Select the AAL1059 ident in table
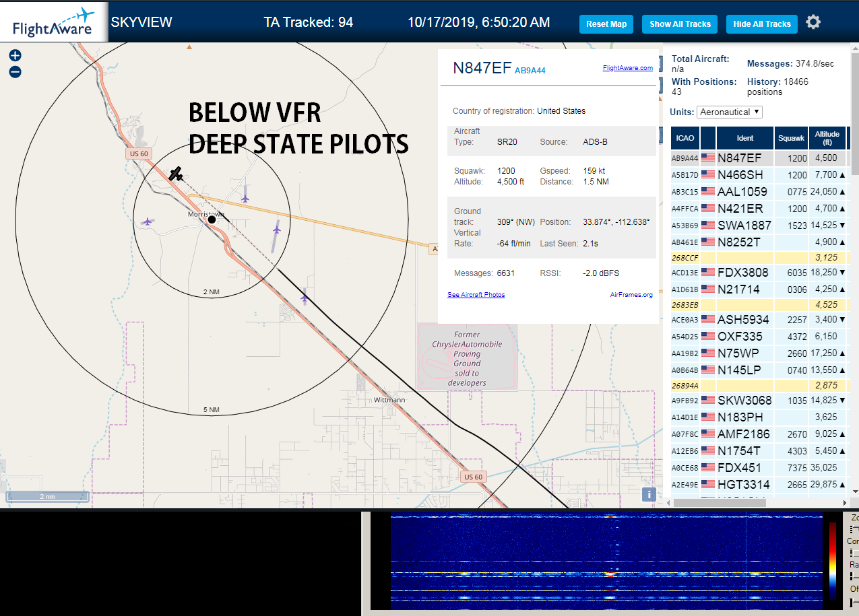Image resolution: width=859 pixels, height=616 pixels. (x=742, y=191)
